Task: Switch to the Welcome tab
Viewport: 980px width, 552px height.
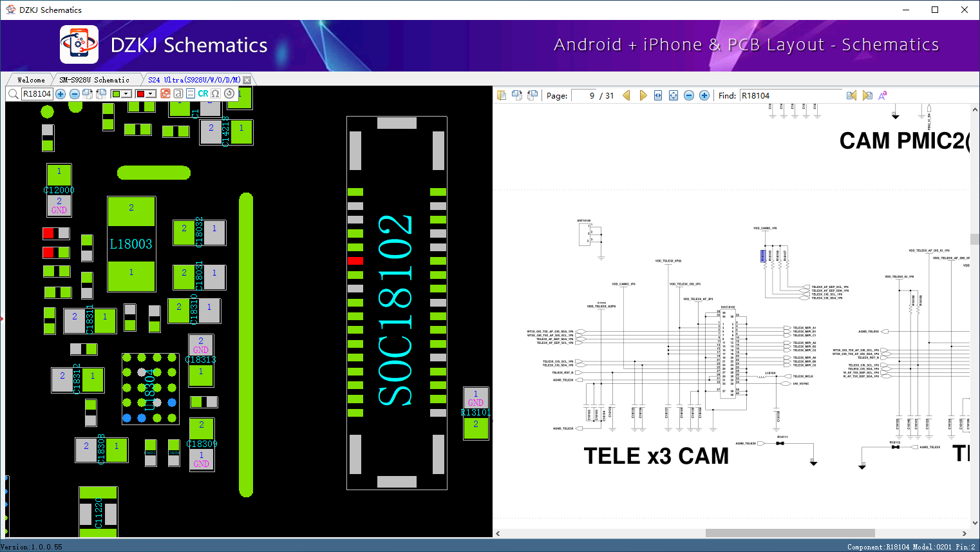Action: (x=31, y=80)
